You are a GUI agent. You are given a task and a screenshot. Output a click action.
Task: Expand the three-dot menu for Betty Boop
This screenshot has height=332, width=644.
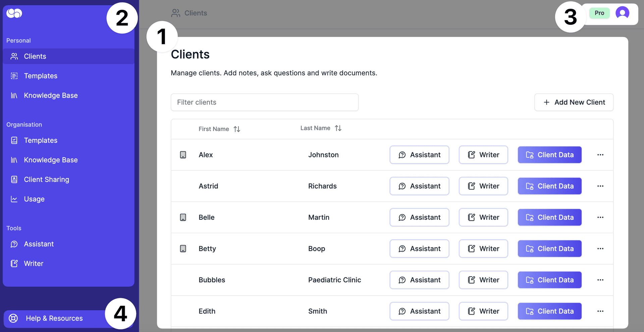click(600, 249)
